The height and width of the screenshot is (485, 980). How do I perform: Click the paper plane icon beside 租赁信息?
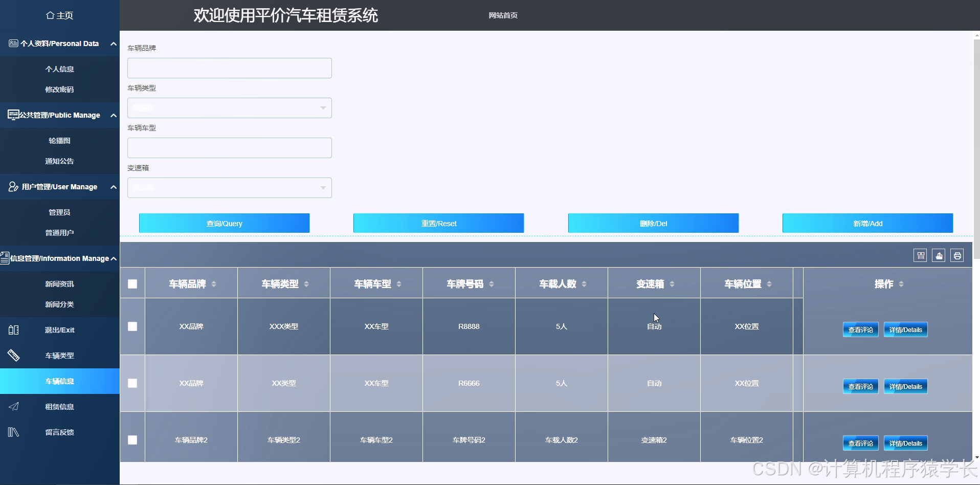tap(13, 406)
